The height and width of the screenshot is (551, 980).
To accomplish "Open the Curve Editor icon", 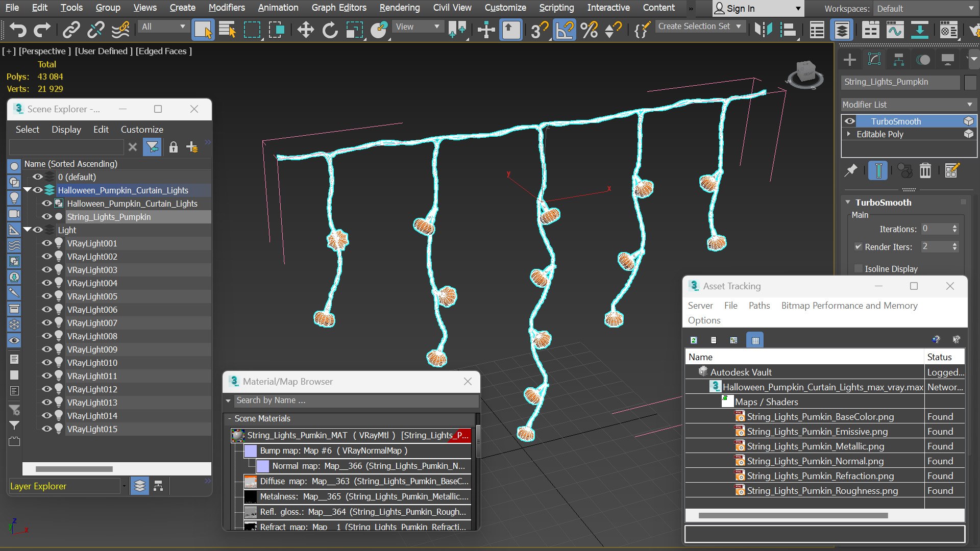I will (x=895, y=30).
